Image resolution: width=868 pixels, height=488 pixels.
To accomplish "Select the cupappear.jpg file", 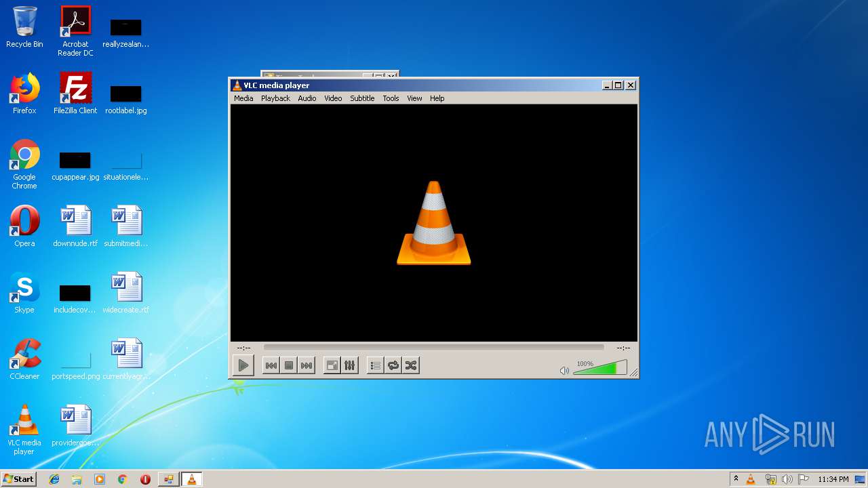I will click(x=75, y=165).
